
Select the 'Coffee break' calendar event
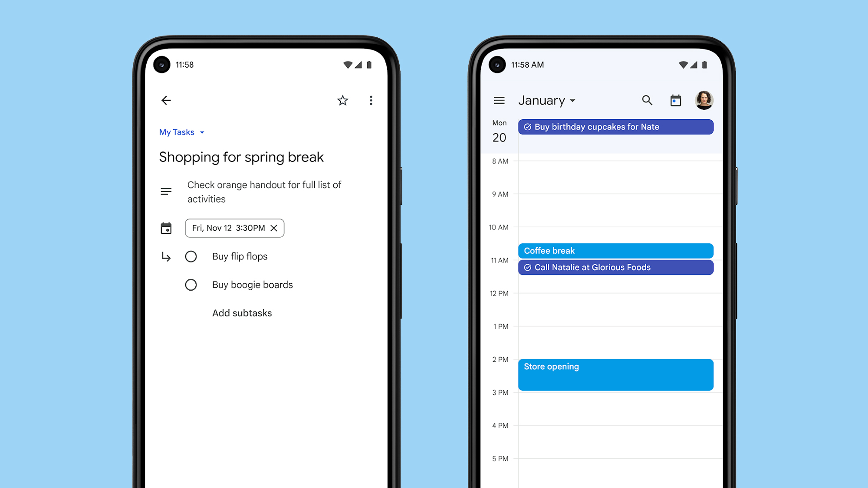(x=616, y=250)
